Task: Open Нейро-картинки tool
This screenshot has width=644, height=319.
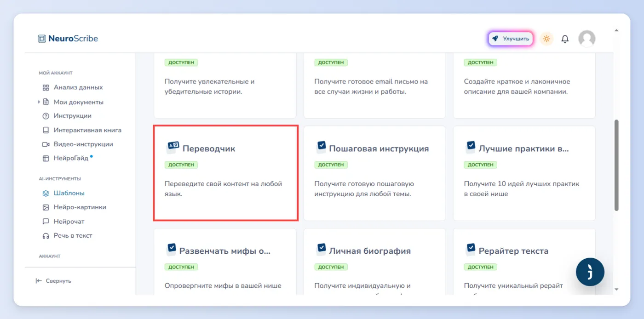Action: [80, 207]
